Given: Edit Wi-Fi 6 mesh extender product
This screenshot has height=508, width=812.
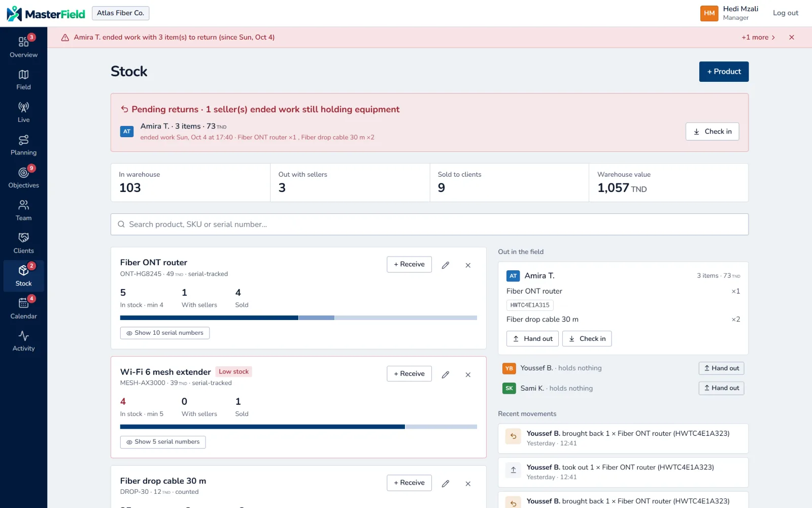Looking at the screenshot, I should [445, 374].
